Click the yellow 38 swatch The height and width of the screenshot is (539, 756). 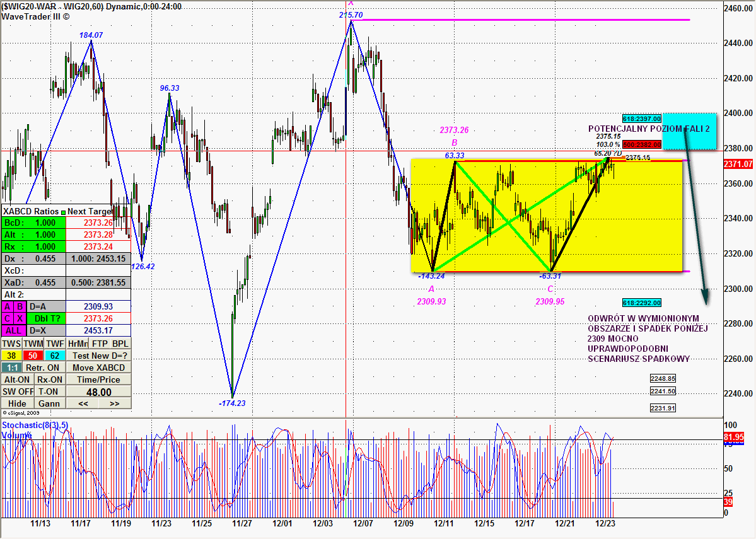pyautogui.click(x=11, y=356)
